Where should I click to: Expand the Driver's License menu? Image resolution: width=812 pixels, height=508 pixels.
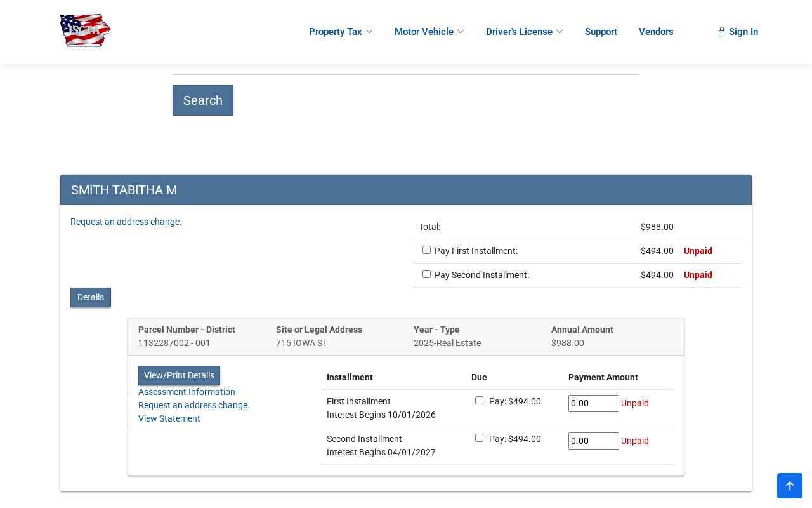point(525,32)
